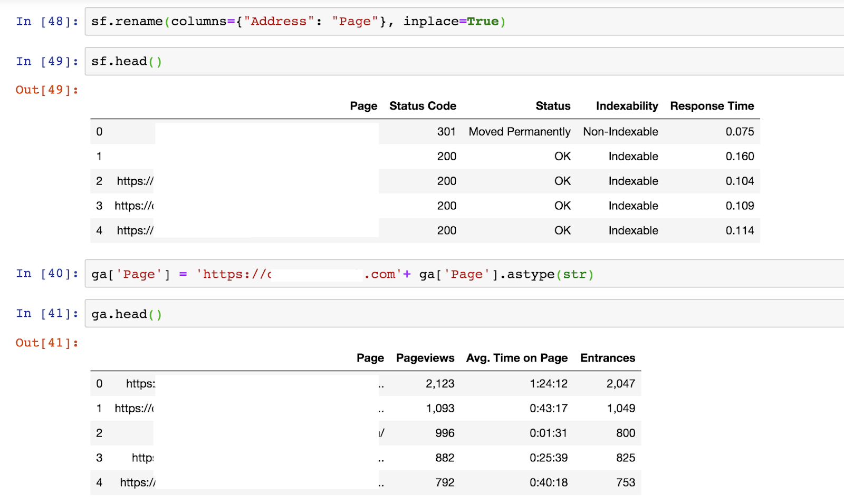
Task: Click the 882 pageviews cell
Action: [445, 458]
